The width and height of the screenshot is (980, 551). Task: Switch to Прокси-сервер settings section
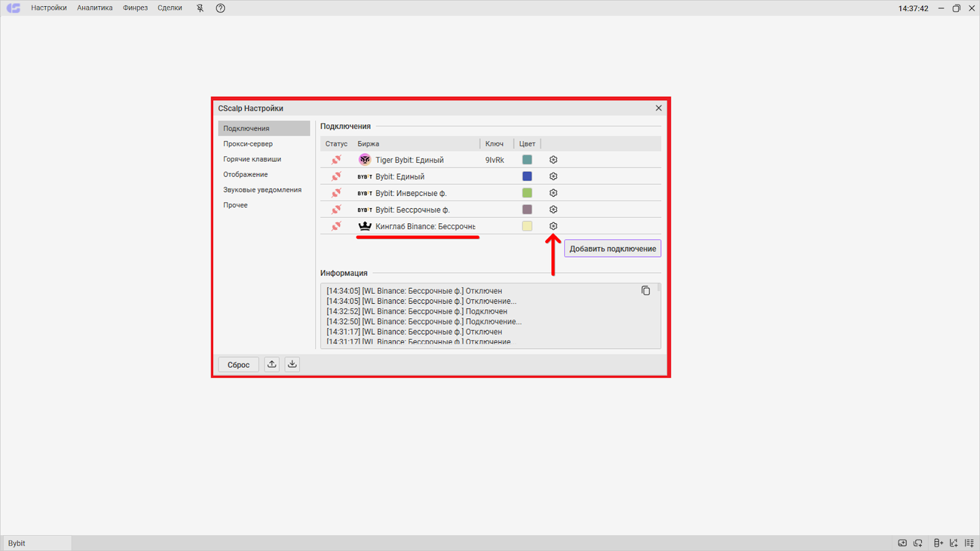(247, 144)
